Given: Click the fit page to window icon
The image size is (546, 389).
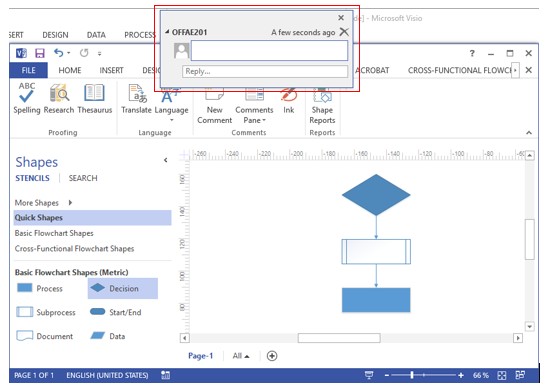Looking at the screenshot, I should click(x=502, y=375).
